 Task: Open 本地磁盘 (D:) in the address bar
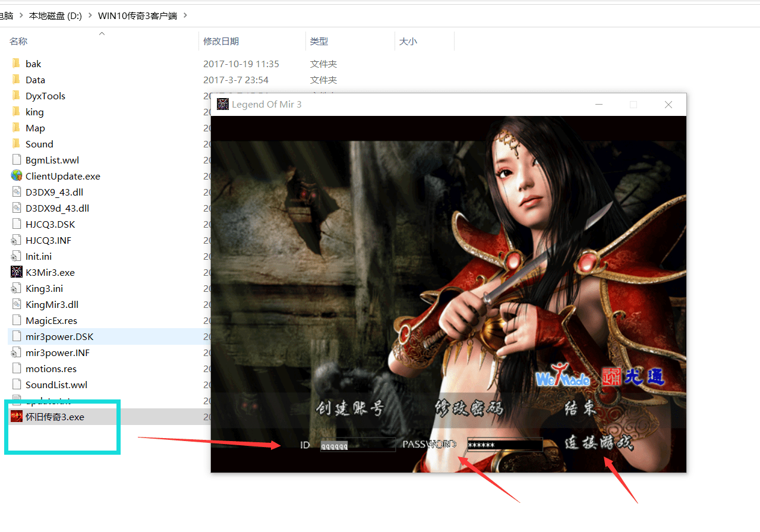[55, 15]
